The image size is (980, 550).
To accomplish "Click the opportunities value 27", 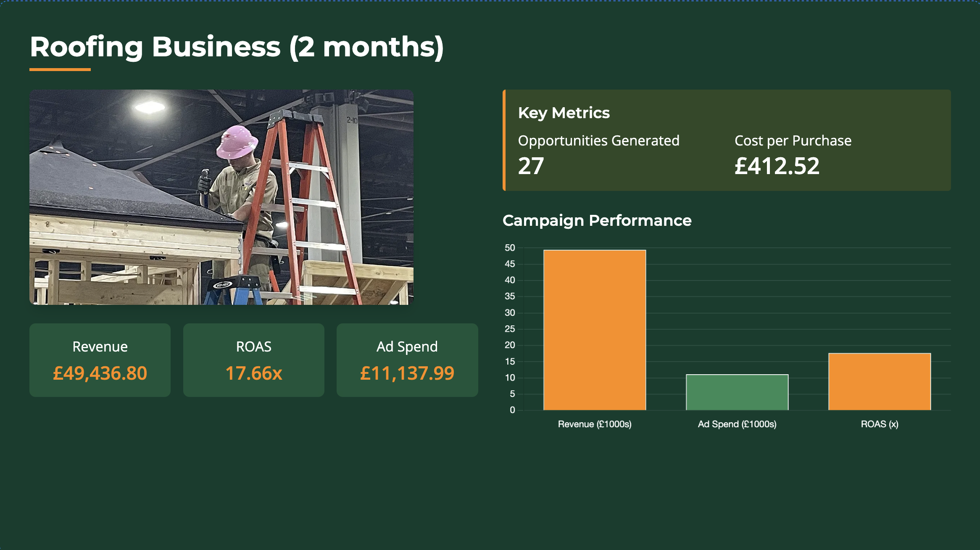I will tap(531, 166).
